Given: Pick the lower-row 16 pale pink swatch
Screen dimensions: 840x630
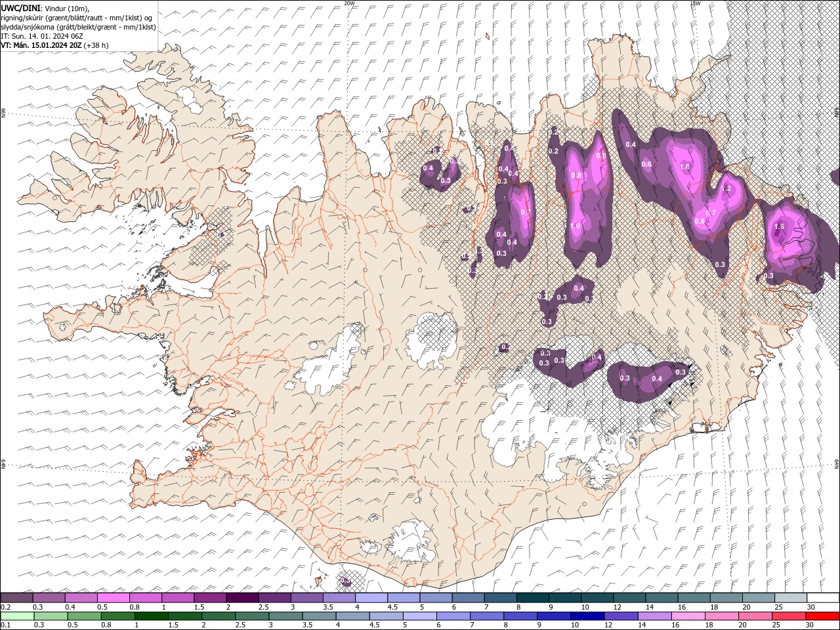Looking at the screenshot, I should (689, 616).
